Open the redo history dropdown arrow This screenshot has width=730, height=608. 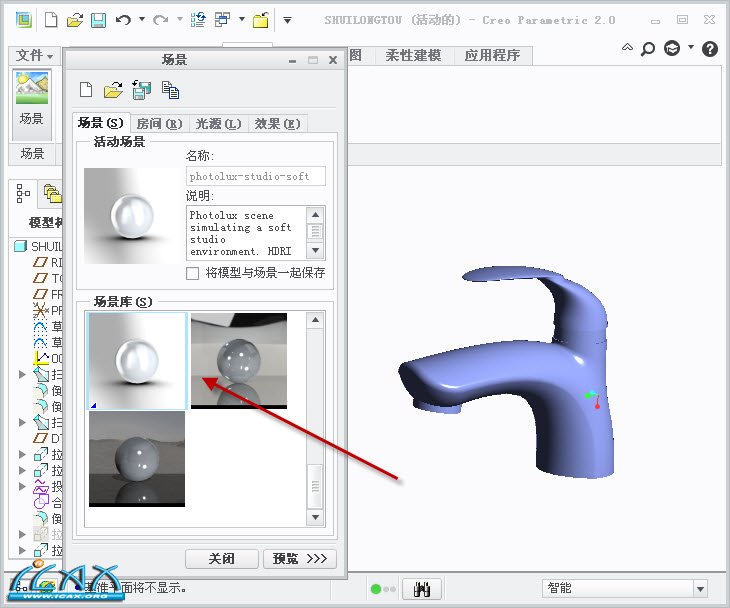coord(180,19)
